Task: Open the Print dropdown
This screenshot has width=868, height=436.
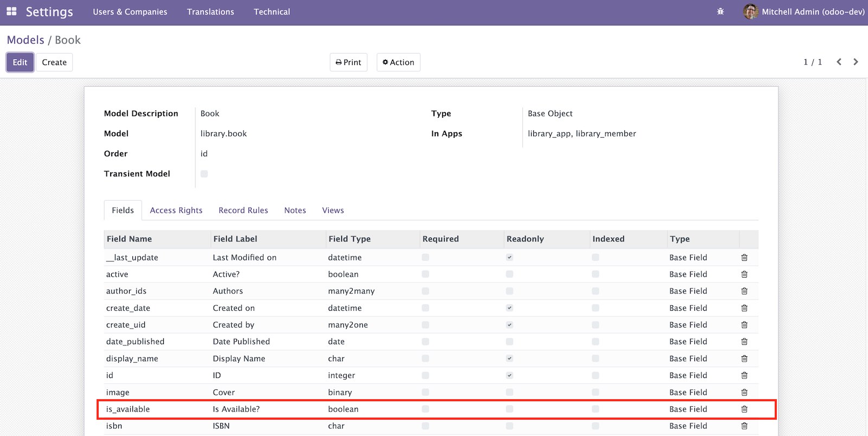Action: click(x=348, y=62)
